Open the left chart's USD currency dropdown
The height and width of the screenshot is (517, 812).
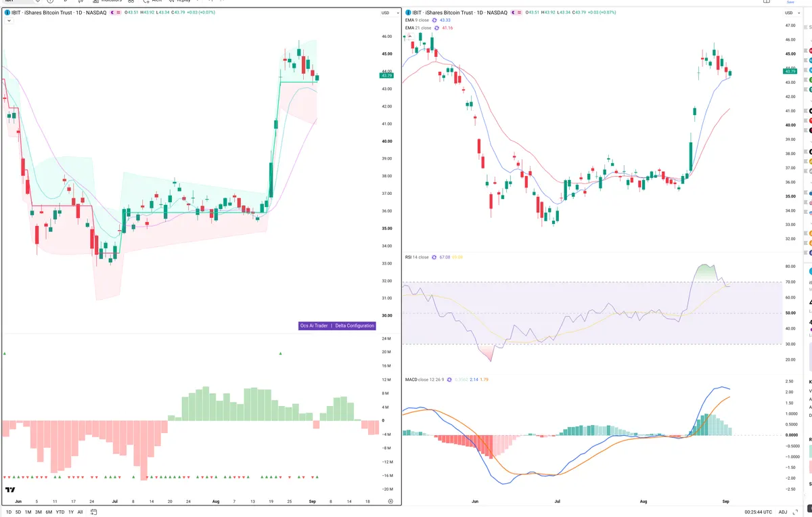pyautogui.click(x=386, y=13)
